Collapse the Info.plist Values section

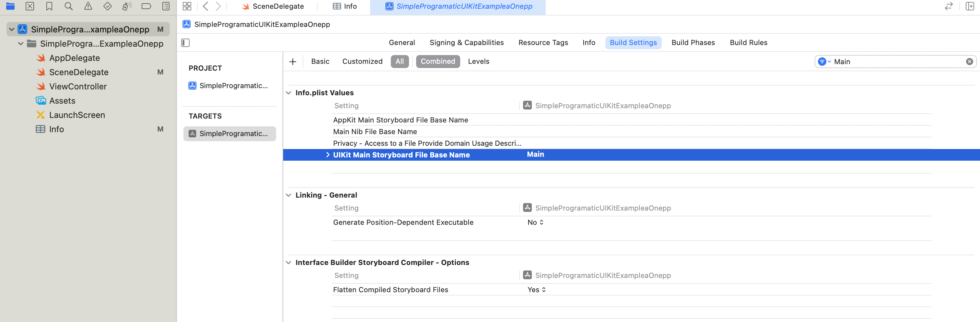288,93
